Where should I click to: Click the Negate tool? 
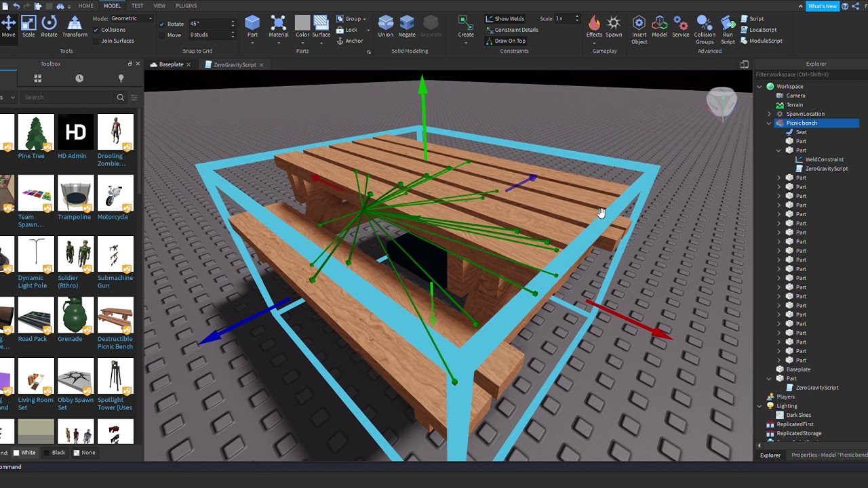(x=407, y=27)
